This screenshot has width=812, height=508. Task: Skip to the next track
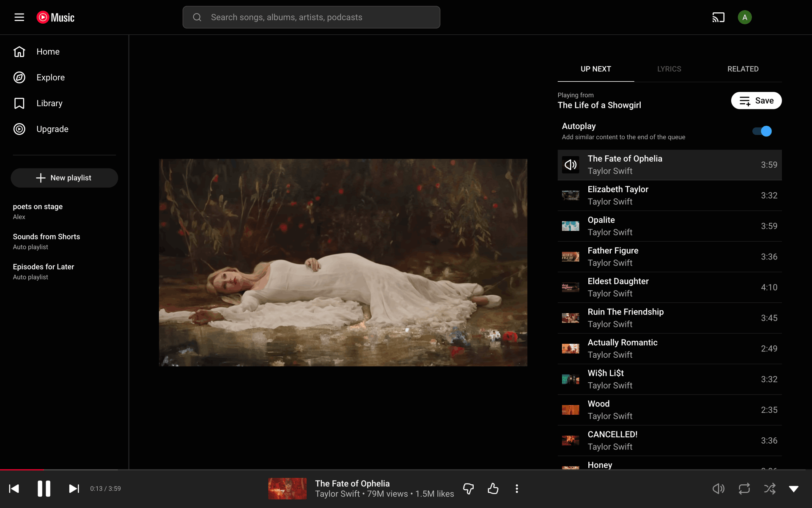(74, 489)
